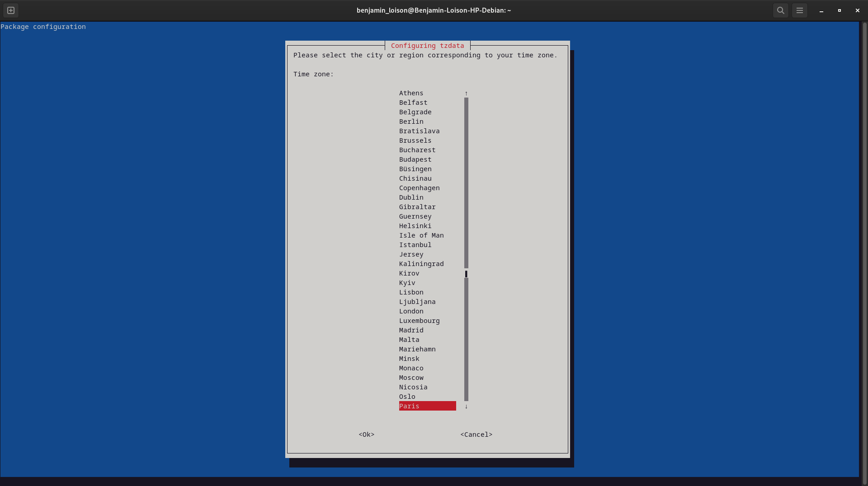This screenshot has width=868, height=486.
Task: Select the Isle of Man entry
Action: point(421,235)
